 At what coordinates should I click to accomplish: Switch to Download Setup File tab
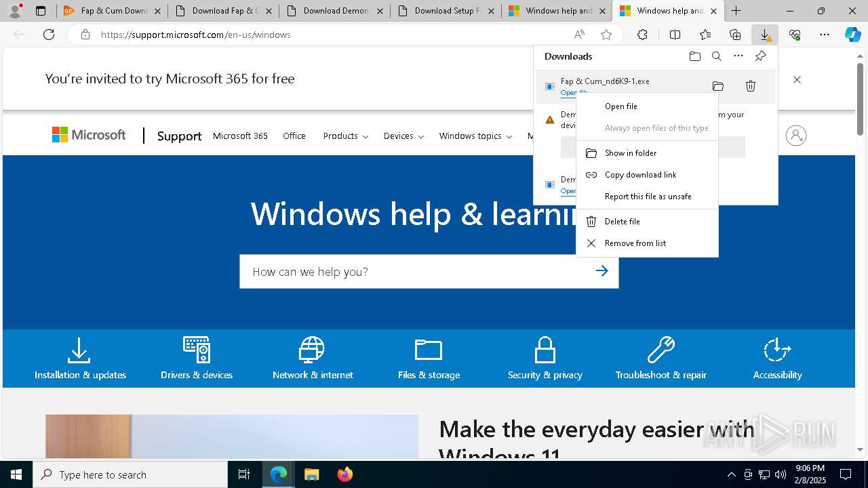pyautogui.click(x=446, y=11)
